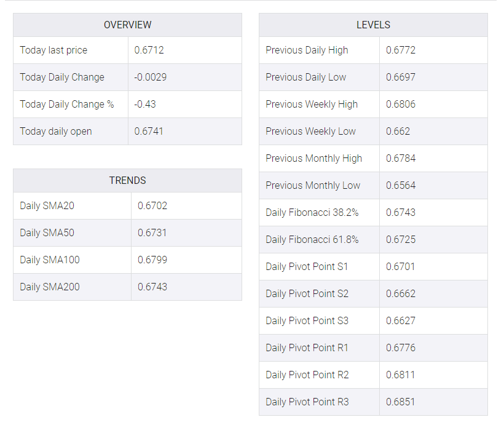
Task: Select the Daily Pivot Point R3 value 0.6851
Action: 400,402
